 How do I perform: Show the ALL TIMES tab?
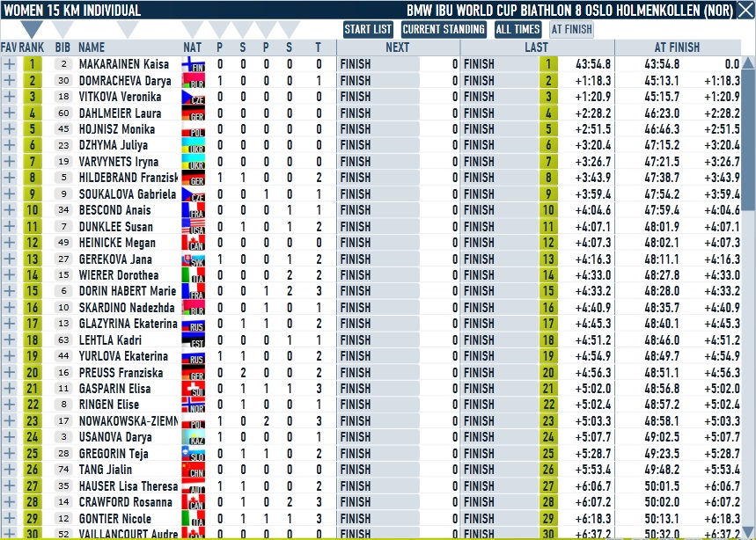(517, 29)
